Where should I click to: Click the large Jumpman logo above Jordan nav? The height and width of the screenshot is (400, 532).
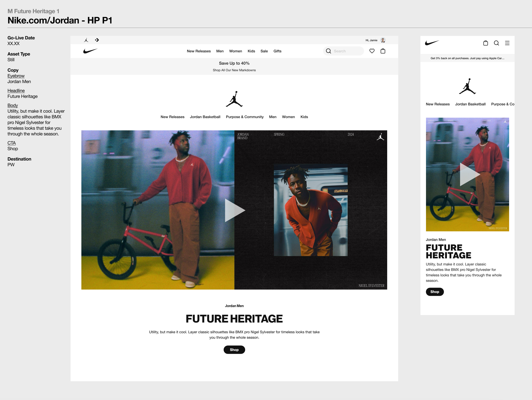(x=234, y=99)
